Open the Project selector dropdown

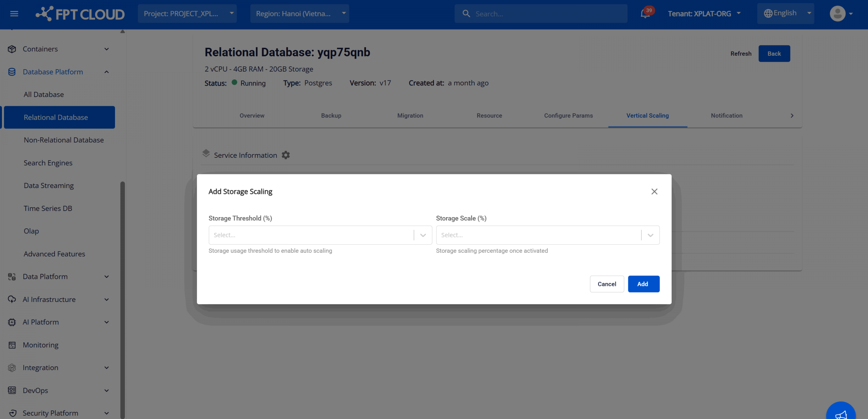tap(187, 14)
